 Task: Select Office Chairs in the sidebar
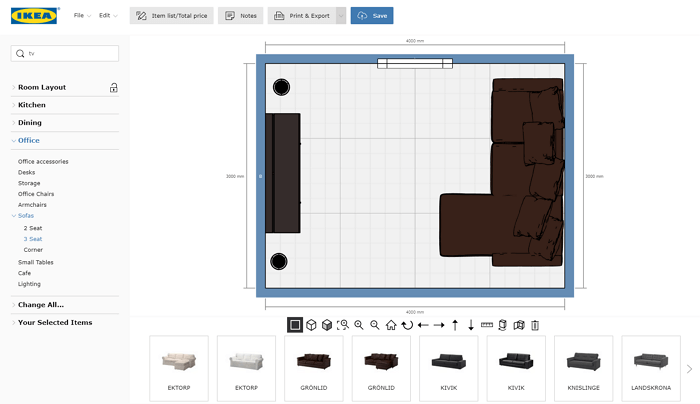point(36,194)
